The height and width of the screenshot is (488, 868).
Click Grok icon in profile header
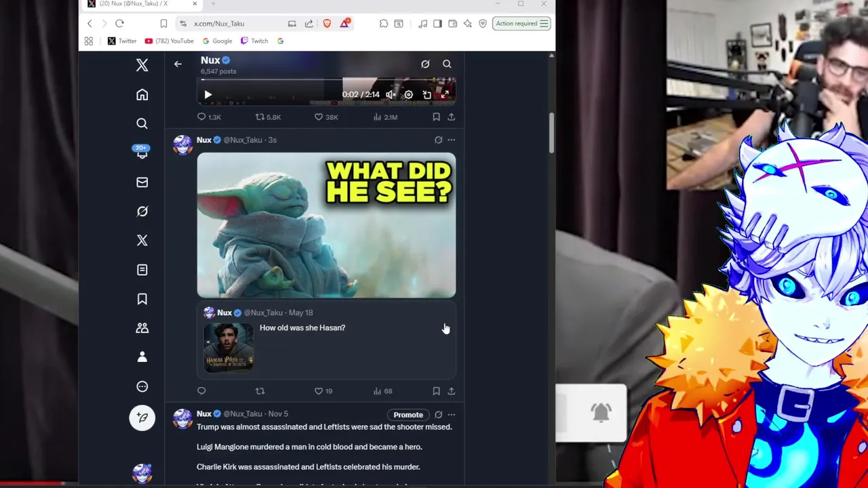[x=425, y=64]
